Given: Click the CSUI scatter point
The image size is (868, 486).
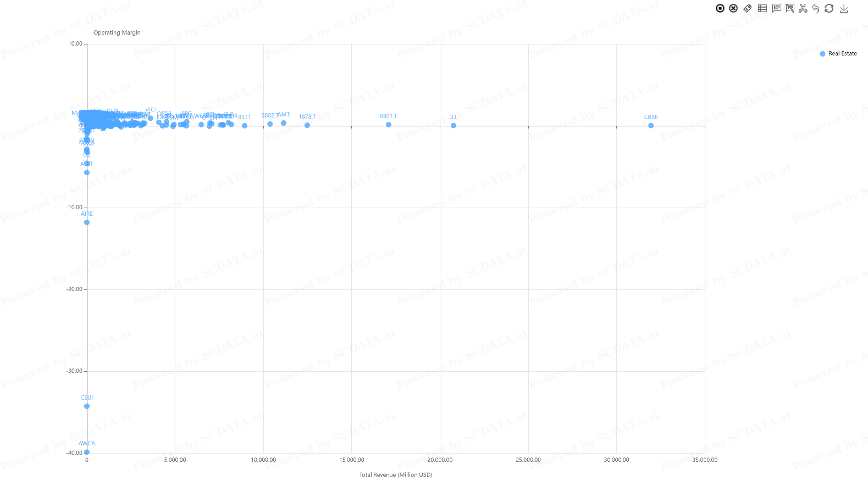Looking at the screenshot, I should pyautogui.click(x=87, y=406).
